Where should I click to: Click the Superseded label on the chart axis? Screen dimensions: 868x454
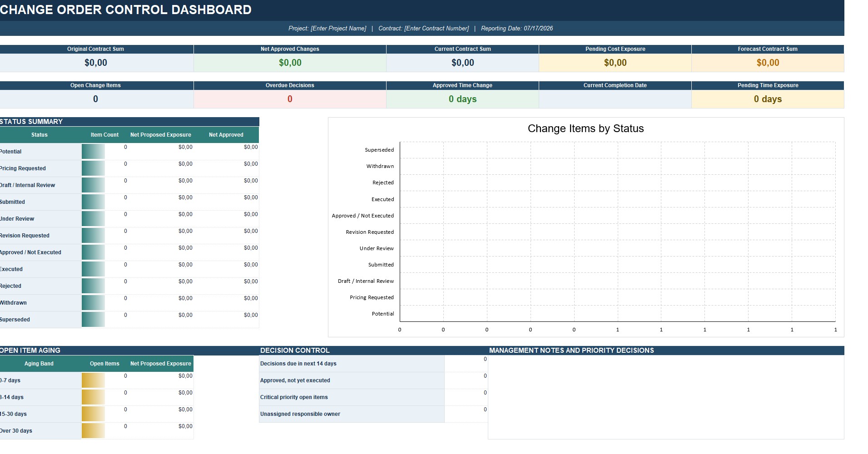[379, 150]
